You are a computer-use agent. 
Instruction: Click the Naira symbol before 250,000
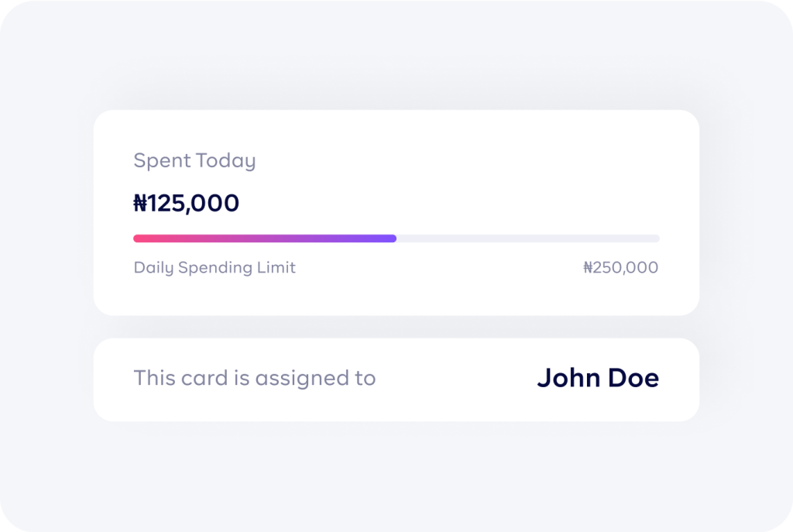pyautogui.click(x=587, y=268)
